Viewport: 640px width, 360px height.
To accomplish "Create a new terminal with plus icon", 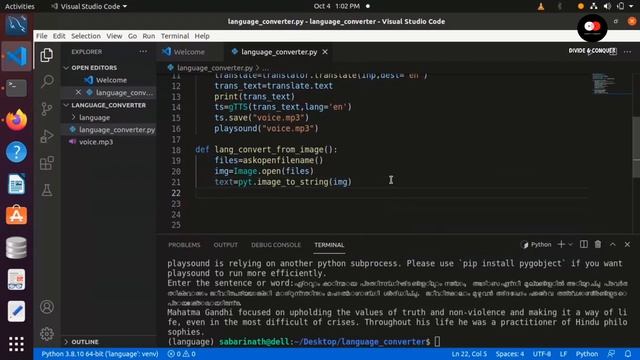I will point(561,244).
